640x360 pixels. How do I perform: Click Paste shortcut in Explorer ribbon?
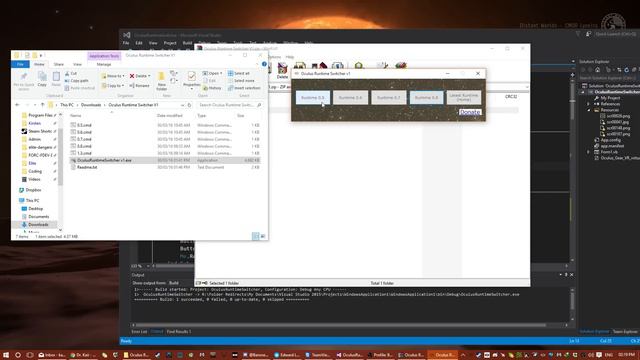pos(80,88)
